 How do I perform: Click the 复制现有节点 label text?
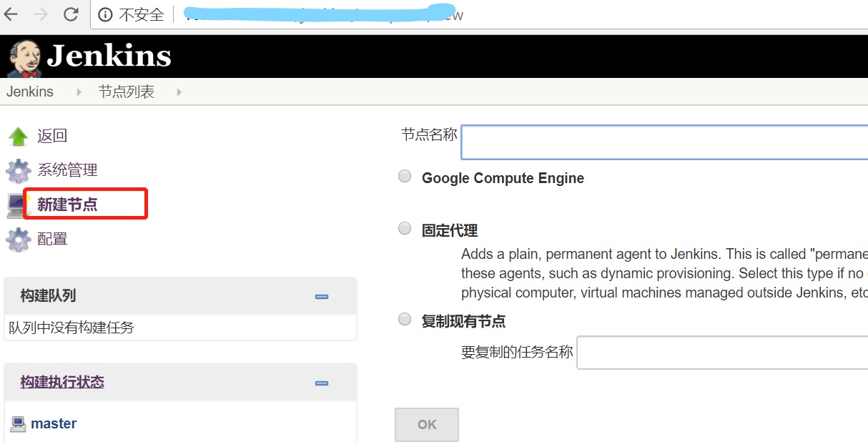coord(463,321)
